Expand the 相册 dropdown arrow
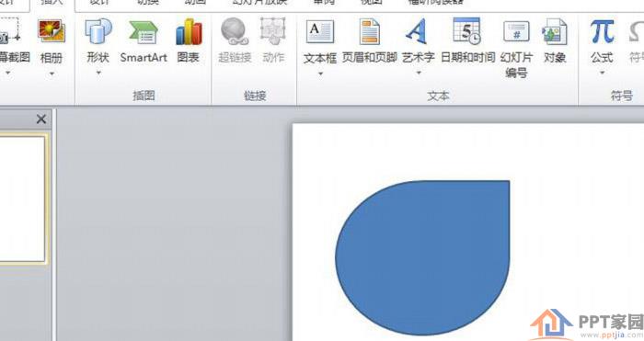 (52, 74)
